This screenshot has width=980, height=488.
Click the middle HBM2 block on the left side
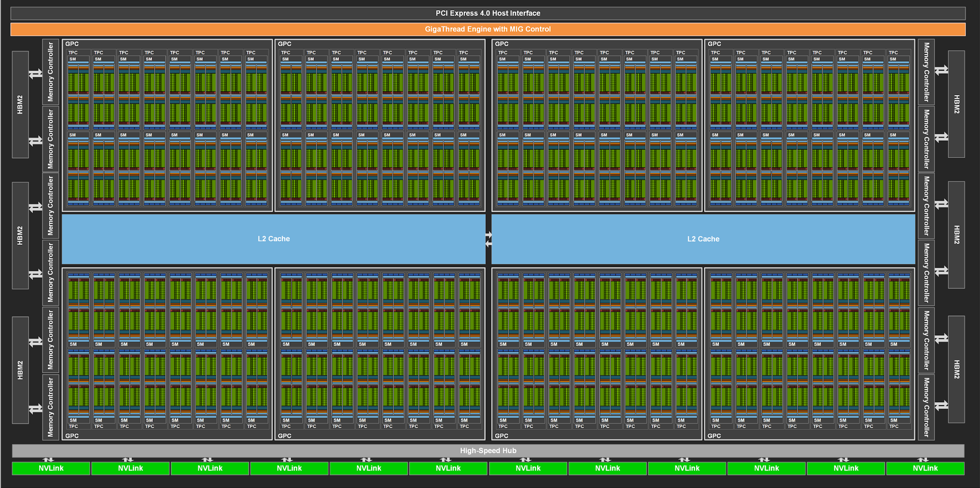coord(20,236)
